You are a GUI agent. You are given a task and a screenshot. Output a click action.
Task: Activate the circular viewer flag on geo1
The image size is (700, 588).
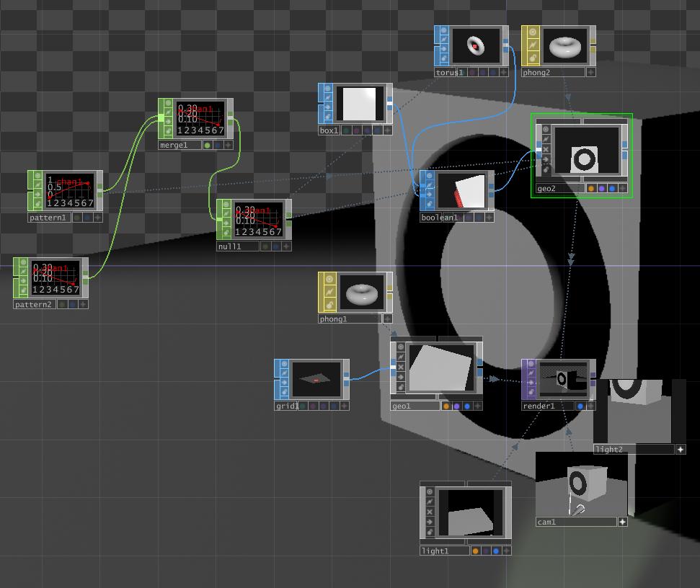[401, 347]
